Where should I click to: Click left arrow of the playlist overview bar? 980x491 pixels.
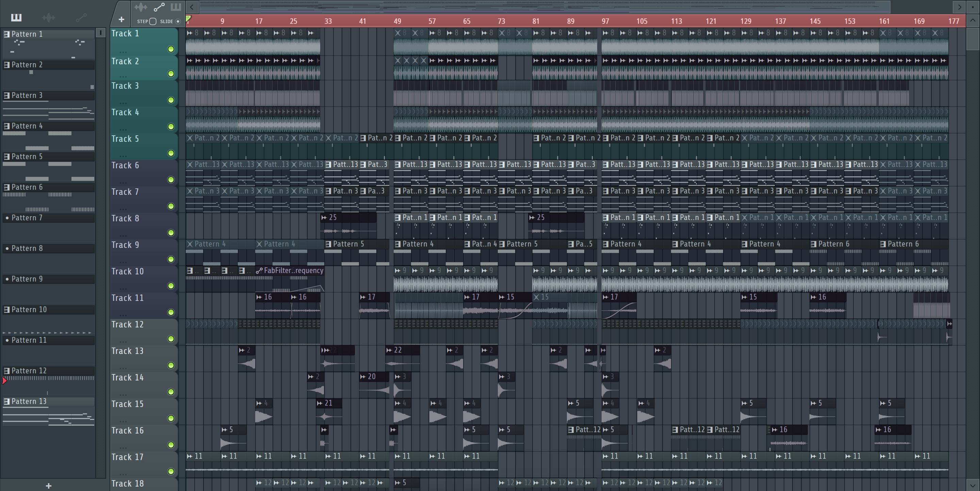192,7
